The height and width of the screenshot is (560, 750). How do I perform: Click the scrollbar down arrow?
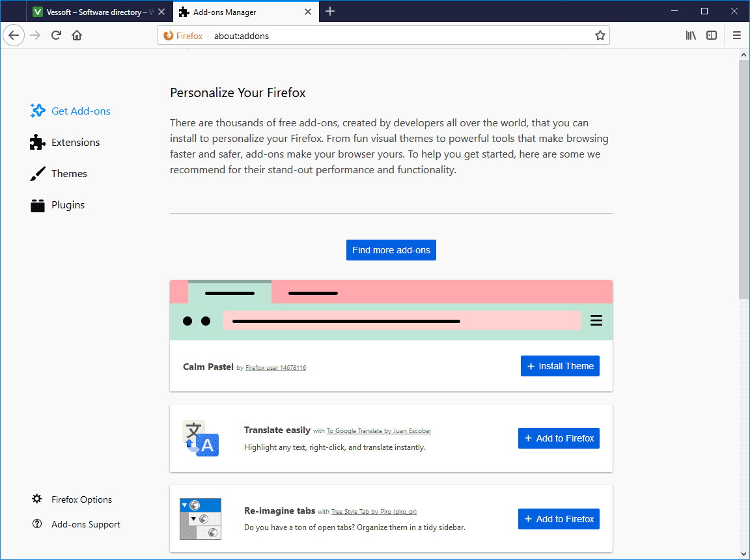click(743, 554)
